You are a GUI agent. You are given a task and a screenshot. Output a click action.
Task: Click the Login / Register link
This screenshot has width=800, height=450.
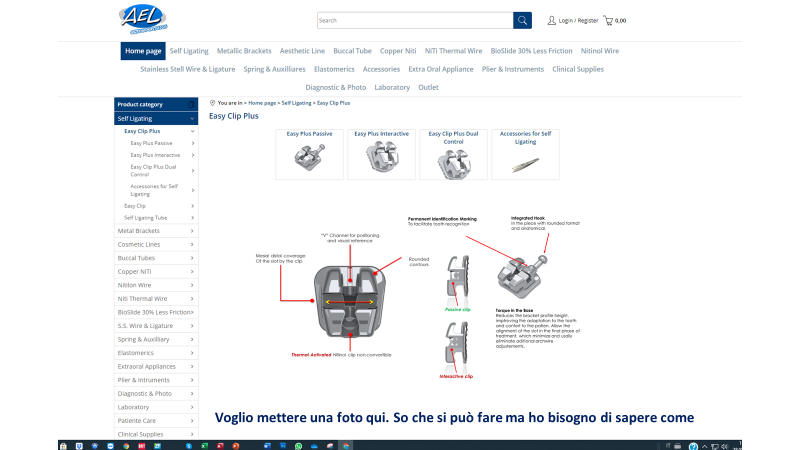[578, 21]
